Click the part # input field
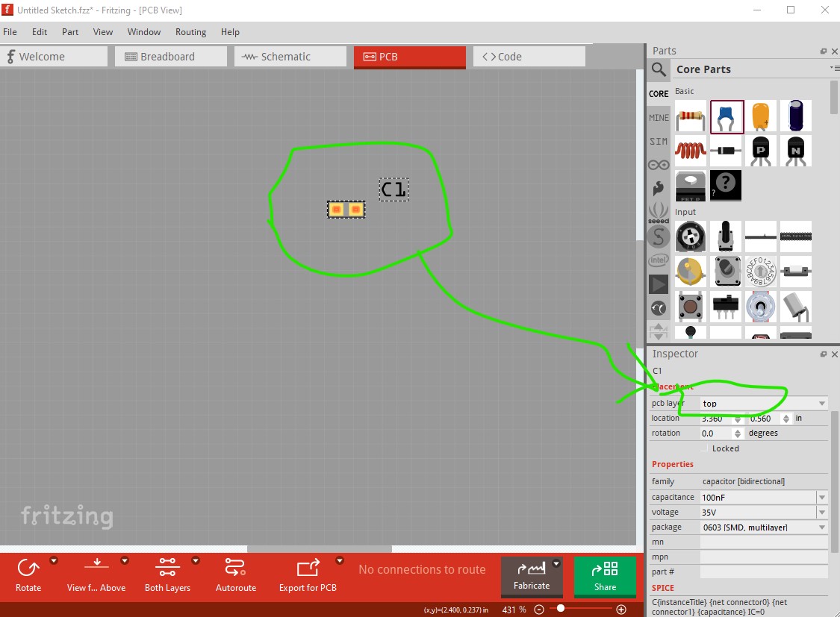This screenshot has height=617, width=840. [763, 572]
